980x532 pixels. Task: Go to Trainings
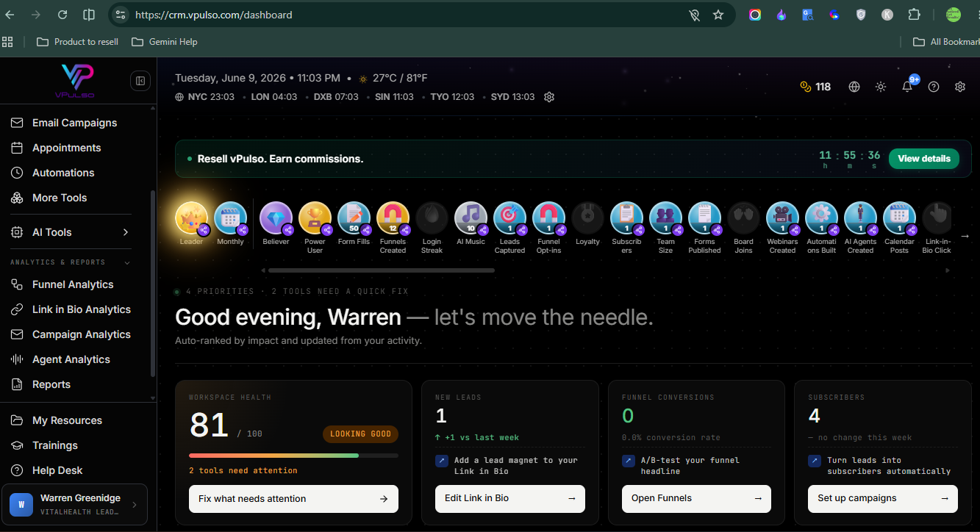coord(54,445)
